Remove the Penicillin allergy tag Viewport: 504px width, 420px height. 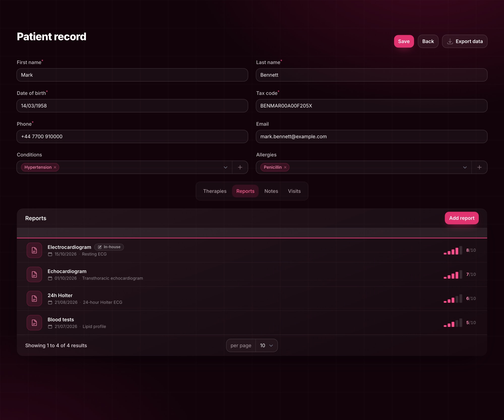tap(285, 167)
